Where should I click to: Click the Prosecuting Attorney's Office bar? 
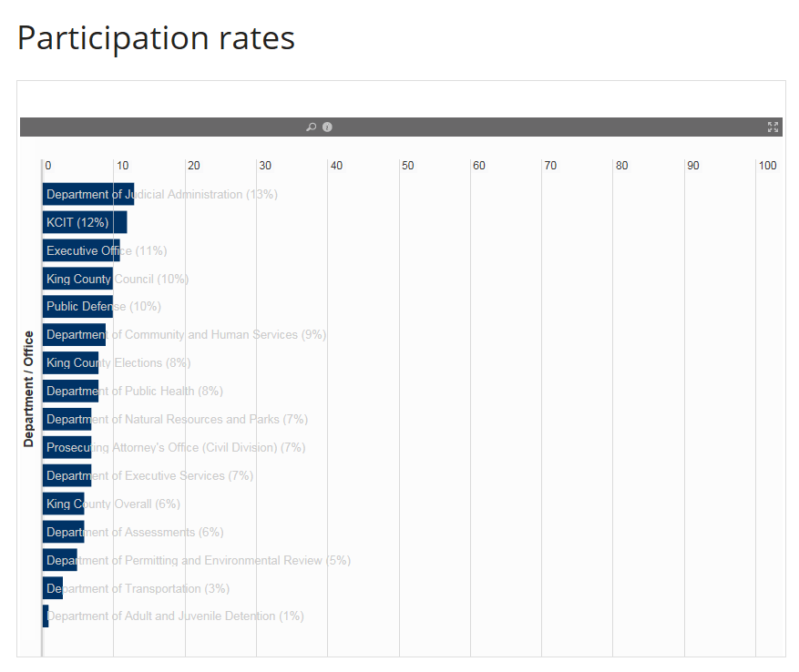click(67, 448)
